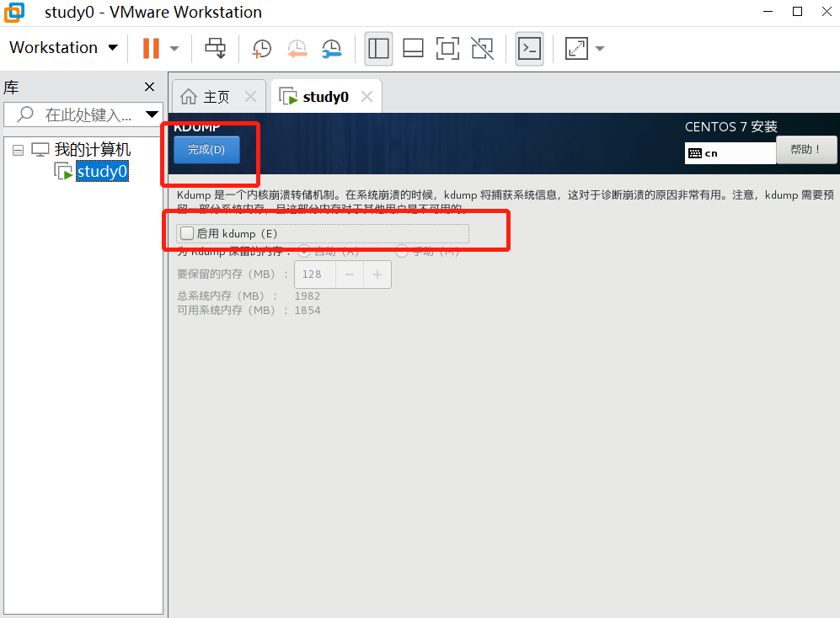Open the library search filter dropdown
The width and height of the screenshot is (840, 618).
(x=152, y=114)
